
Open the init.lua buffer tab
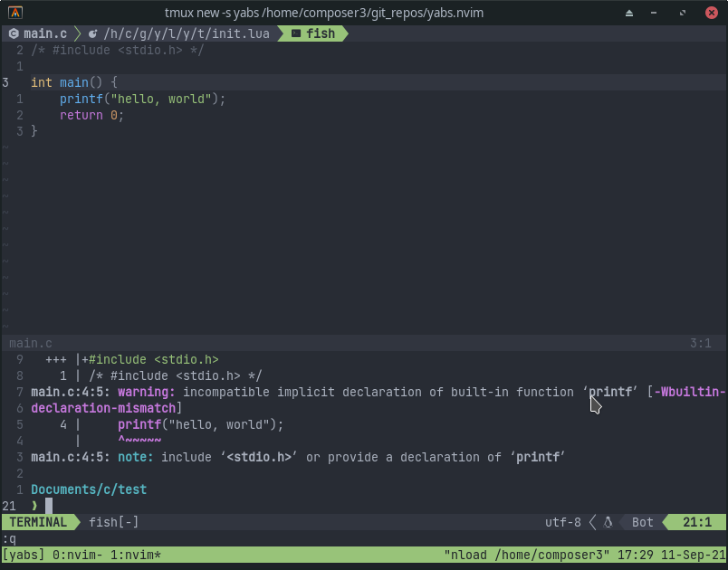tap(180, 33)
